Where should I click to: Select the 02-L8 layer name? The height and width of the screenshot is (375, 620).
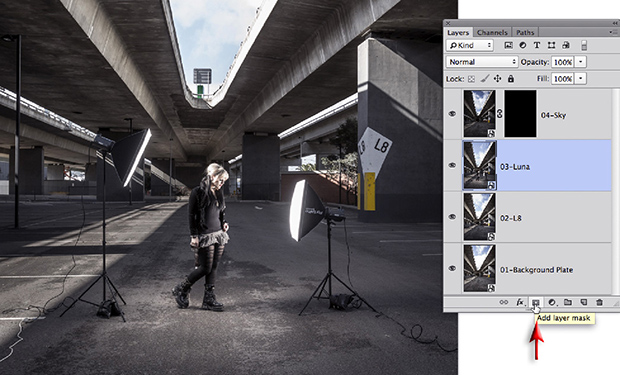click(511, 218)
